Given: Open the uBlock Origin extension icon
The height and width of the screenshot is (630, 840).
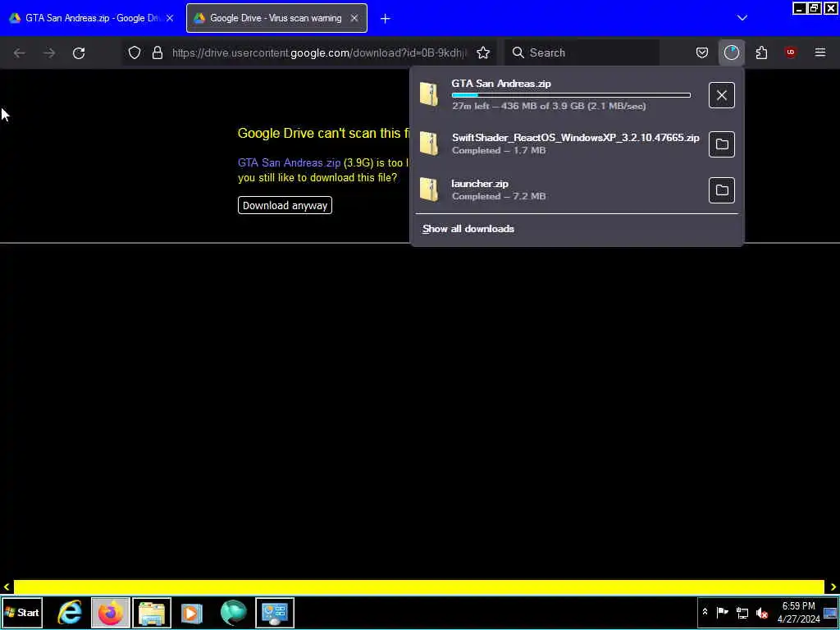Looking at the screenshot, I should (x=791, y=52).
